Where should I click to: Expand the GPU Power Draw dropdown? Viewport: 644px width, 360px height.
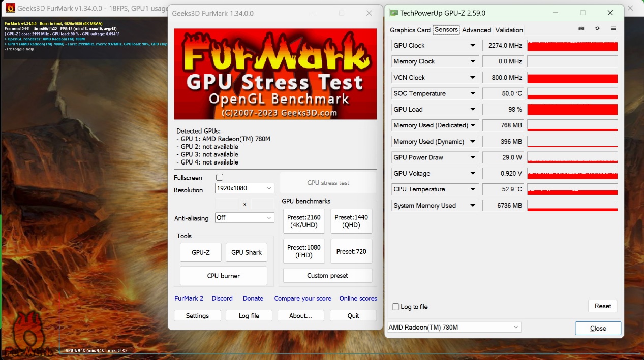[x=473, y=157]
